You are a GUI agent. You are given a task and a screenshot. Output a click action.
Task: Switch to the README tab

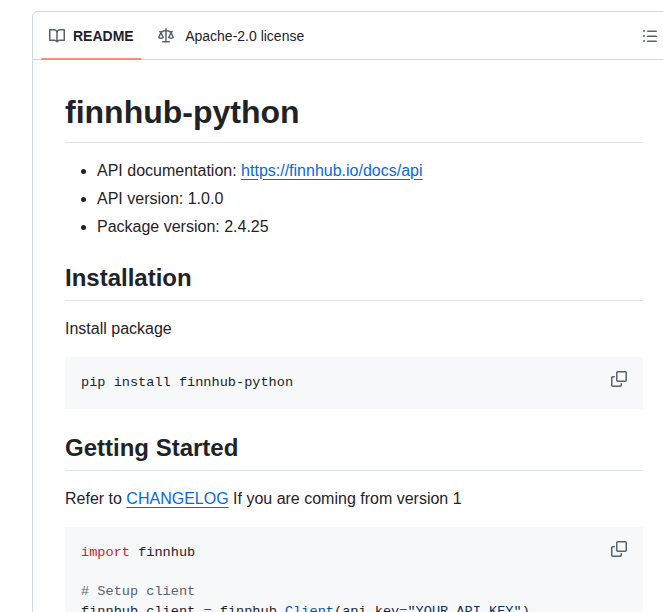[91, 36]
